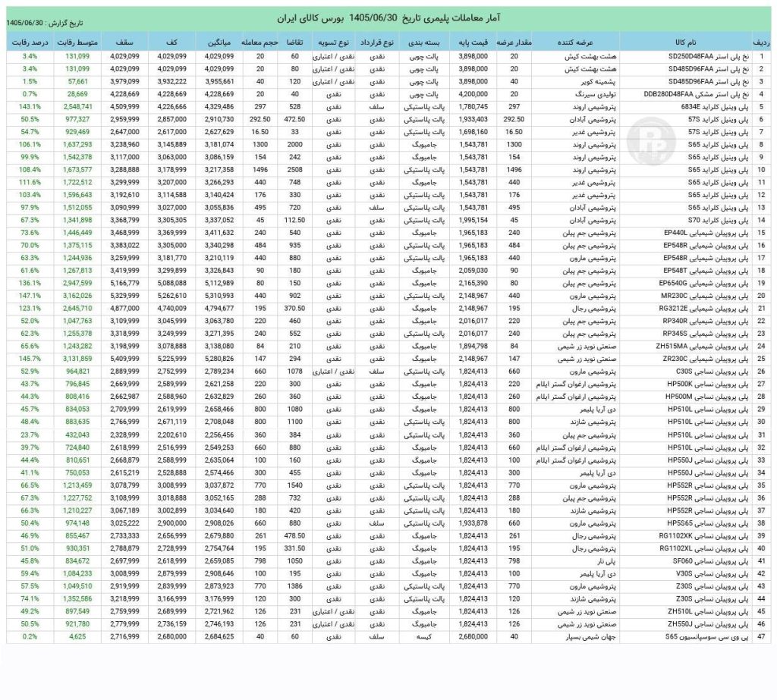This screenshot has height=700, width=777.
Task: Click the 'سقف' column header
Action: pyautogui.click(x=124, y=42)
